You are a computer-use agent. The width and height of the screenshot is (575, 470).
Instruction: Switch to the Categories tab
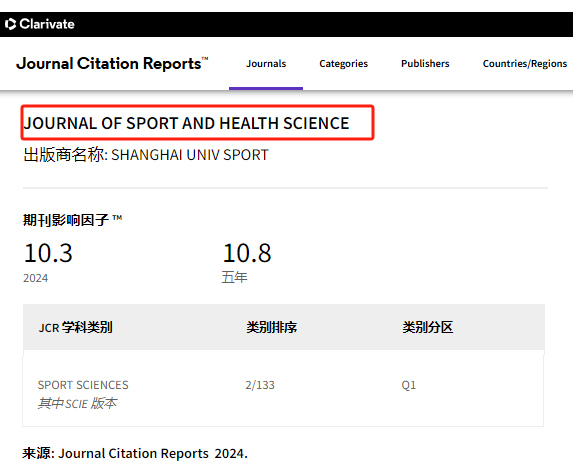tap(344, 64)
